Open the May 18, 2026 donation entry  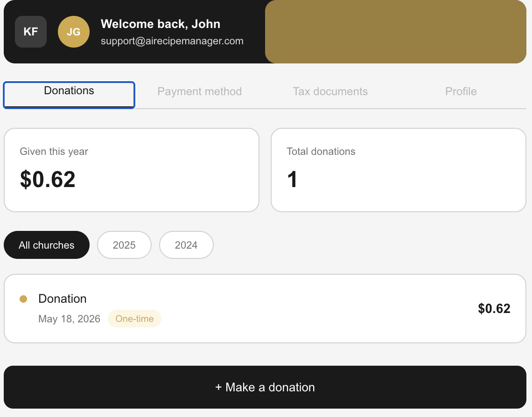265,308
